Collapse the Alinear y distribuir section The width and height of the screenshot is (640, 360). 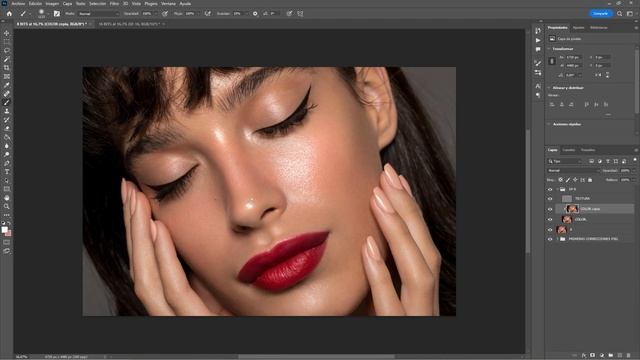pyautogui.click(x=549, y=88)
